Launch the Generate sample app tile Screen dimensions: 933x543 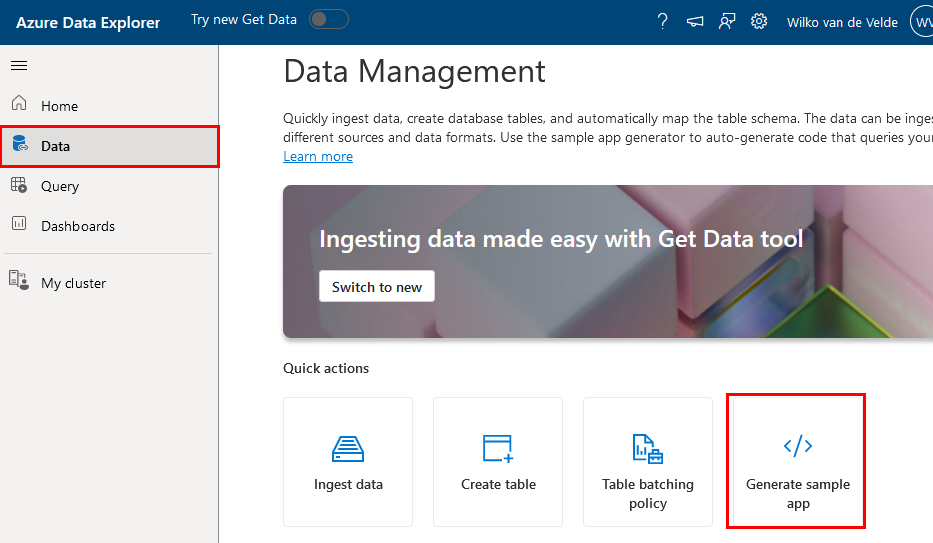tap(797, 462)
